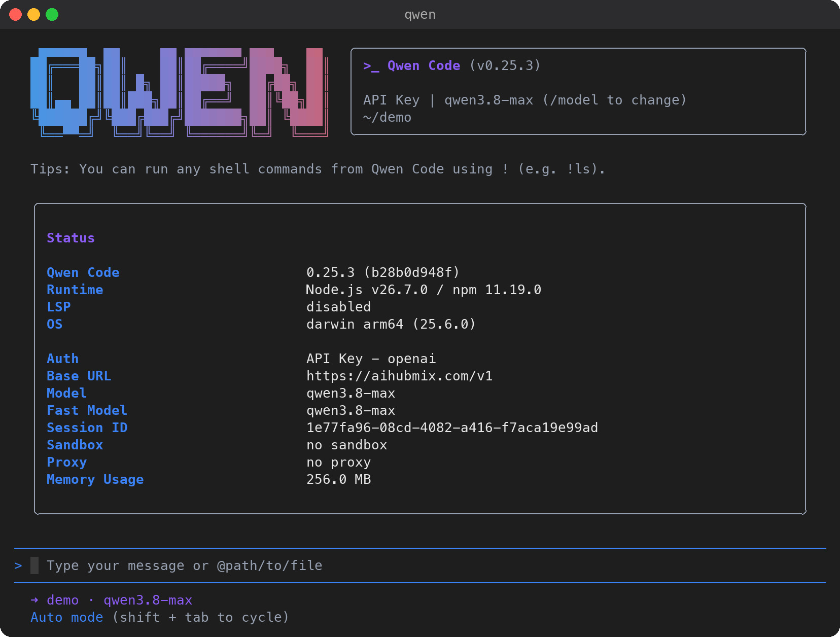Click the >_ prompt icon beside Qwen Code
Screen dimensions: 840x637
(371, 66)
